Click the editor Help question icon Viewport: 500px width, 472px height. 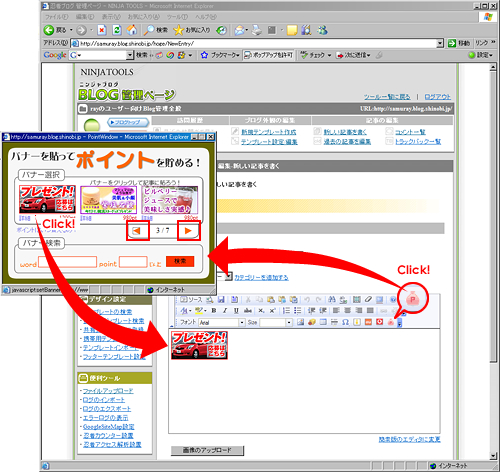[x=393, y=299]
